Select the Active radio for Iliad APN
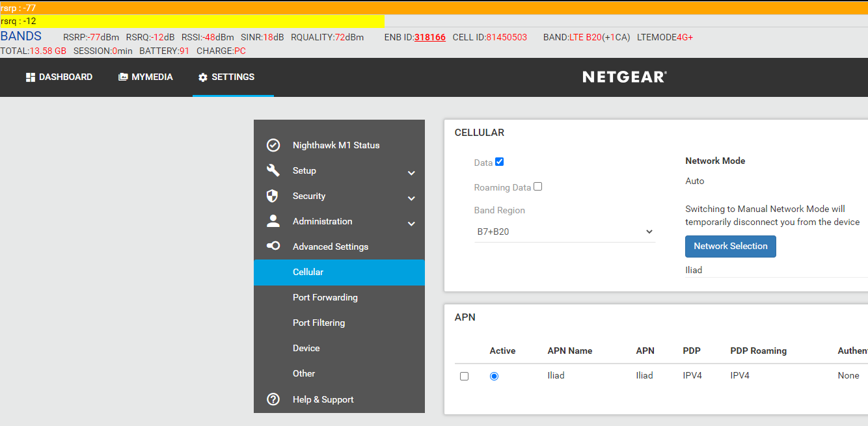The height and width of the screenshot is (426, 868). point(494,376)
